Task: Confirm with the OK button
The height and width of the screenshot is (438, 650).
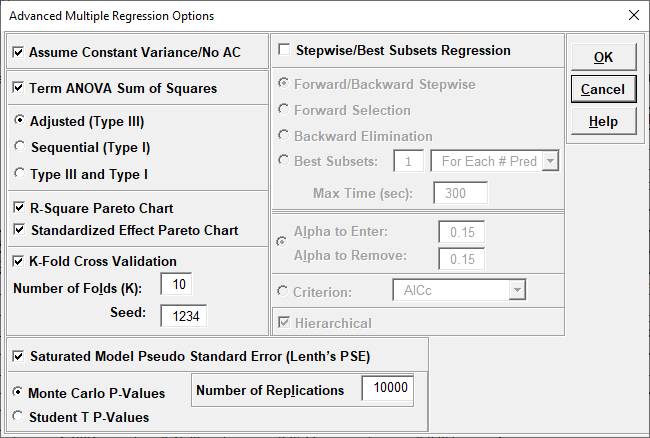Action: [x=603, y=57]
